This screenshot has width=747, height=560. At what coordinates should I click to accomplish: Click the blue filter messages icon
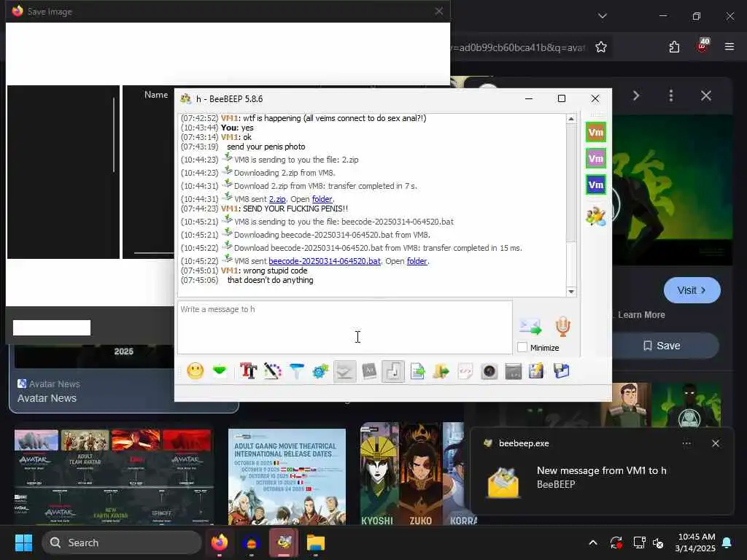(x=296, y=371)
